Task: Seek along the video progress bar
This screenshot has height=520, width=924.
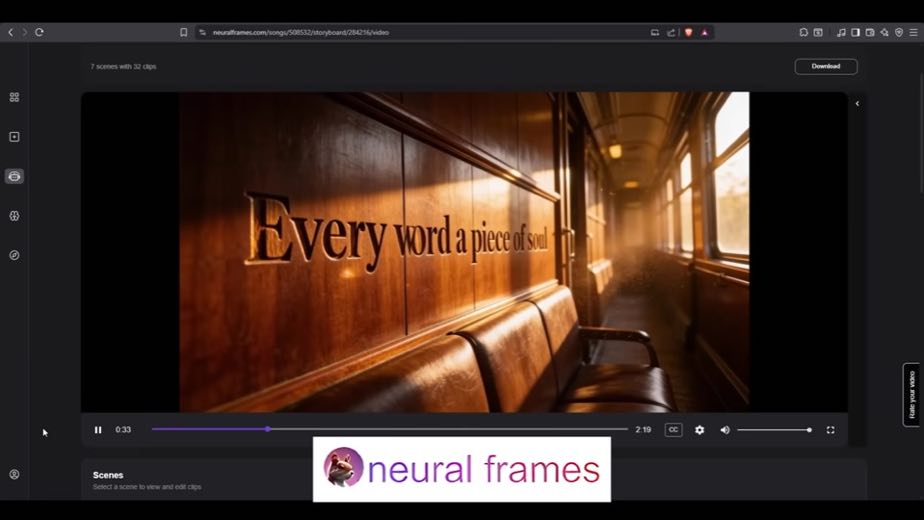Action: (390, 429)
